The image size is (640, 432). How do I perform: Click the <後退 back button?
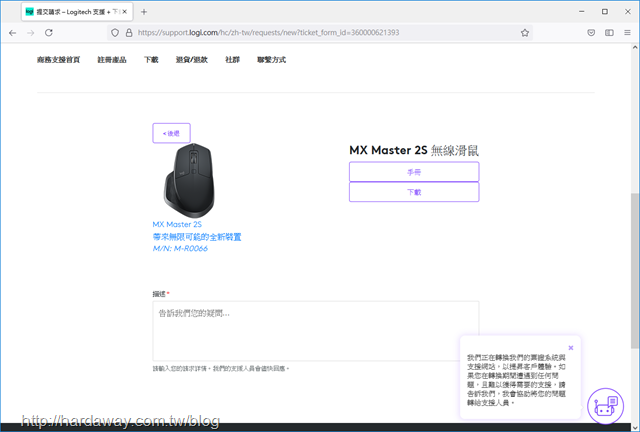171,133
